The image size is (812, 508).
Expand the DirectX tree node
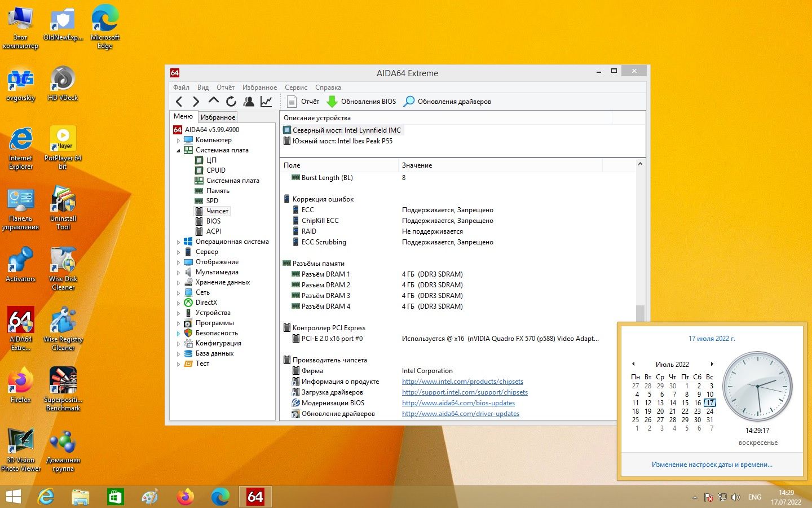[x=179, y=303]
